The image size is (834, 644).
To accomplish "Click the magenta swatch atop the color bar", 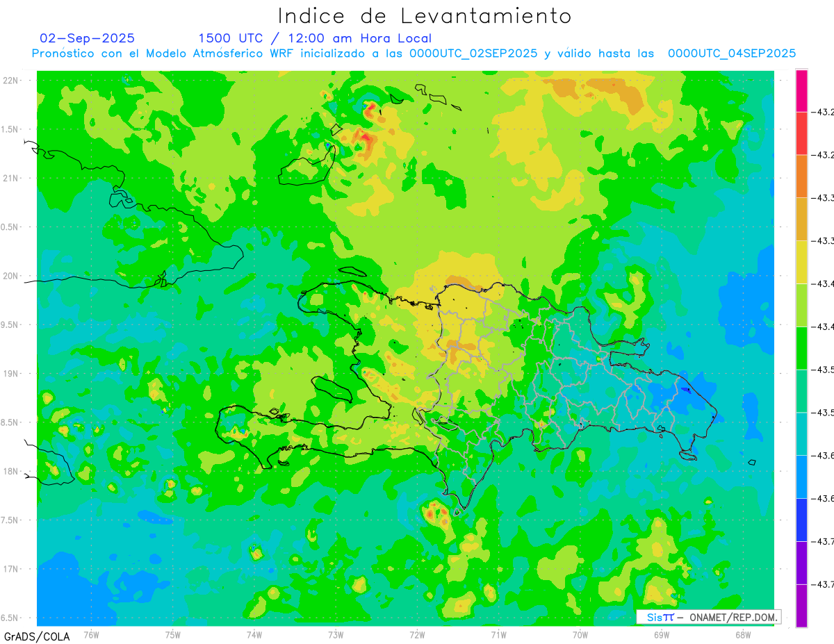I will click(x=801, y=90).
